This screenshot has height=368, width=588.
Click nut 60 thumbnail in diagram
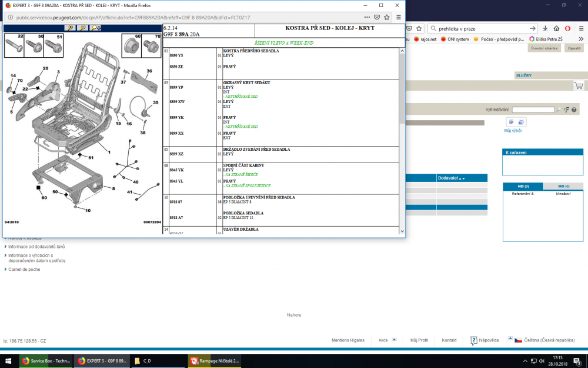(x=132, y=45)
